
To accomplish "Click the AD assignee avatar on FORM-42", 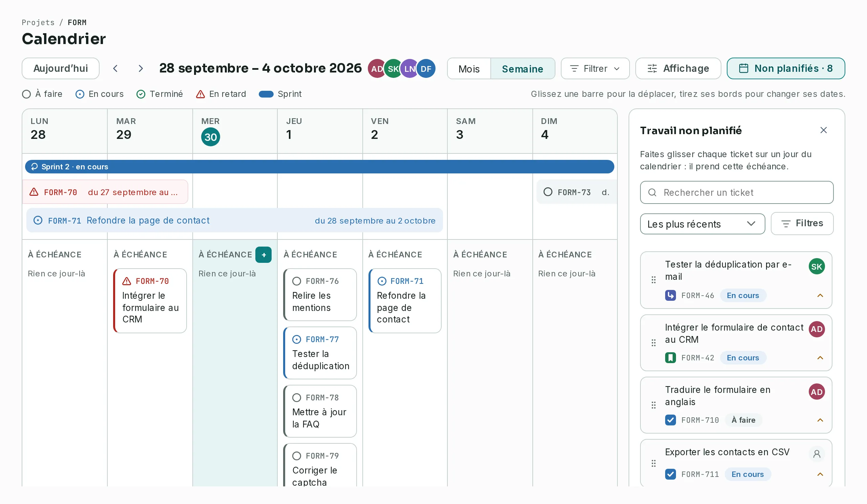I will tap(817, 329).
